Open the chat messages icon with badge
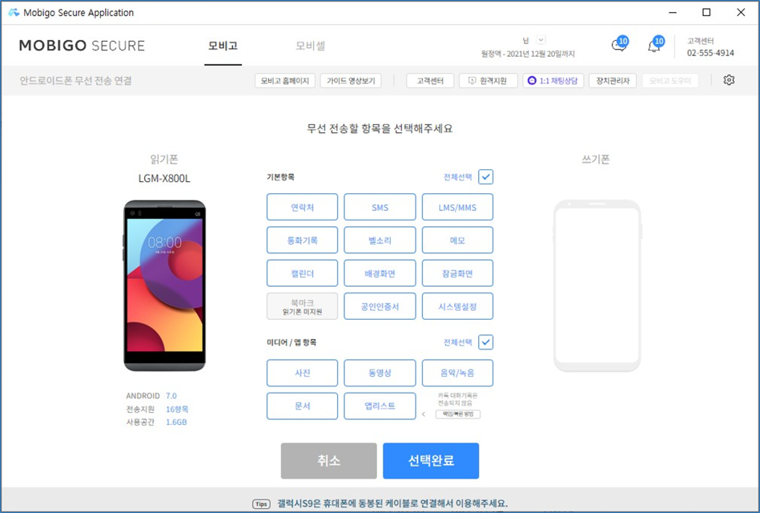 tap(619, 44)
